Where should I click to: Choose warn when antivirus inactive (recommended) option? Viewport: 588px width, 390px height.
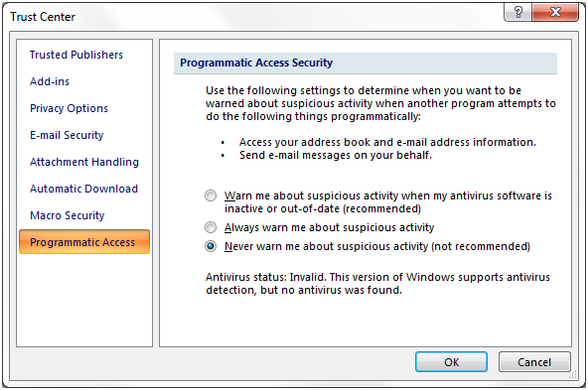pos(211,195)
